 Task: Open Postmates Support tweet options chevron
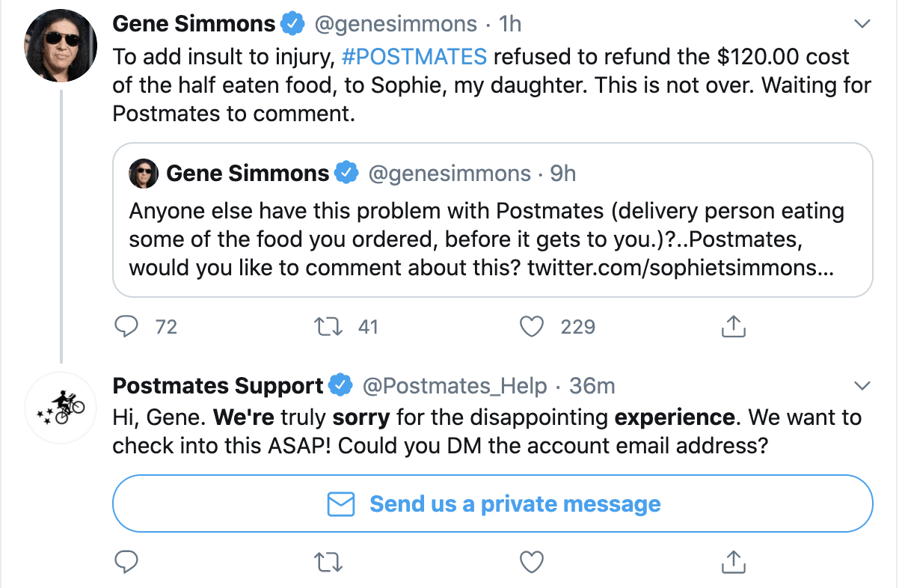tap(862, 386)
